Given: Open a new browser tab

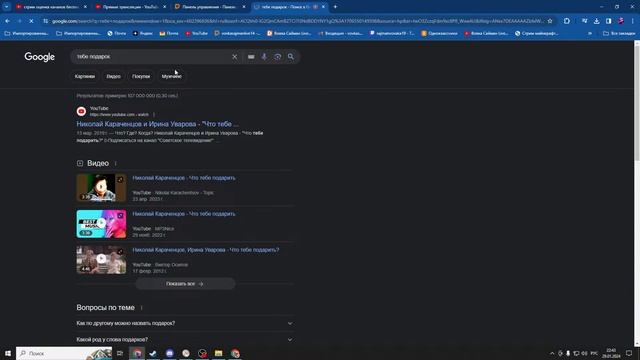Looking at the screenshot, I should tap(335, 7).
